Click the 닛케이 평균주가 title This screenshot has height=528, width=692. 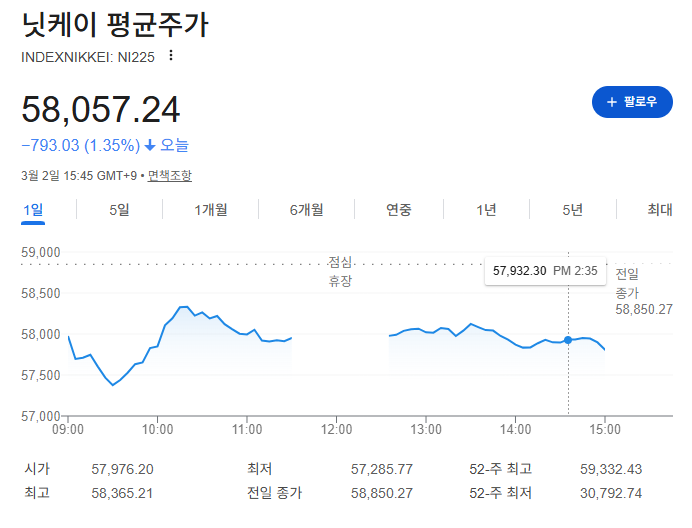pos(115,25)
